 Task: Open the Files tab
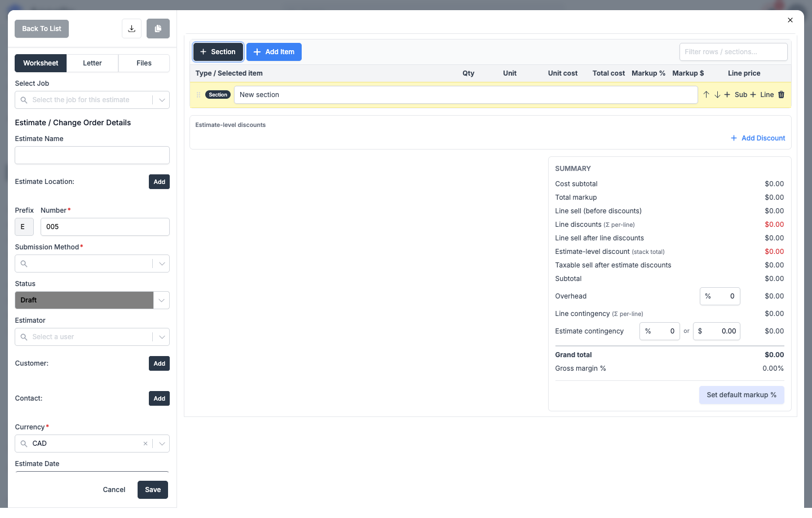click(x=144, y=63)
